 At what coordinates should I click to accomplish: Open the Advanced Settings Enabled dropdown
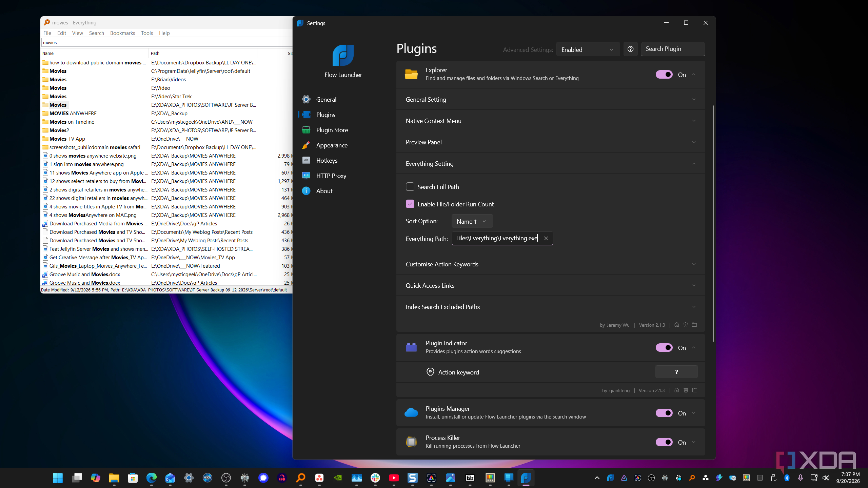coord(588,49)
